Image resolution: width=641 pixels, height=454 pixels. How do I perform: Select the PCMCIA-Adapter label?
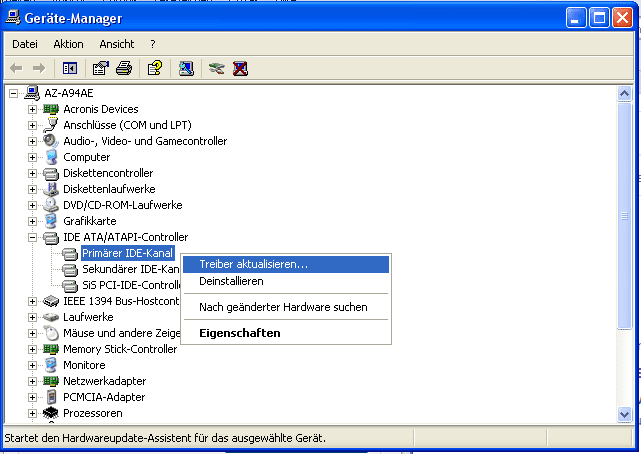[104, 397]
